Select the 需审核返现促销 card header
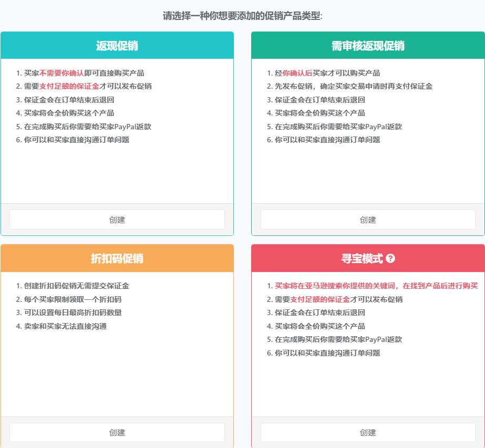 click(368, 46)
